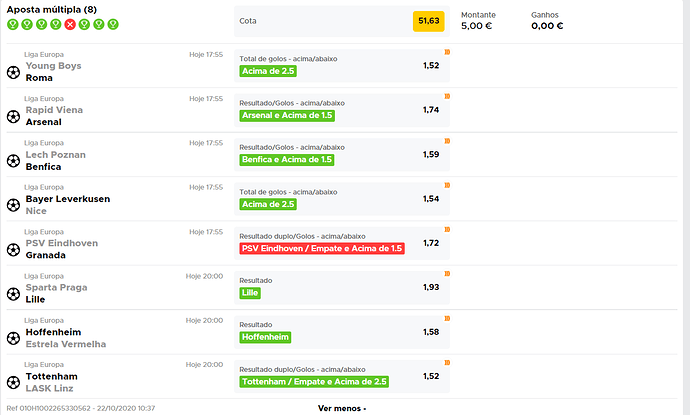Click the Roma team name

tap(39, 78)
